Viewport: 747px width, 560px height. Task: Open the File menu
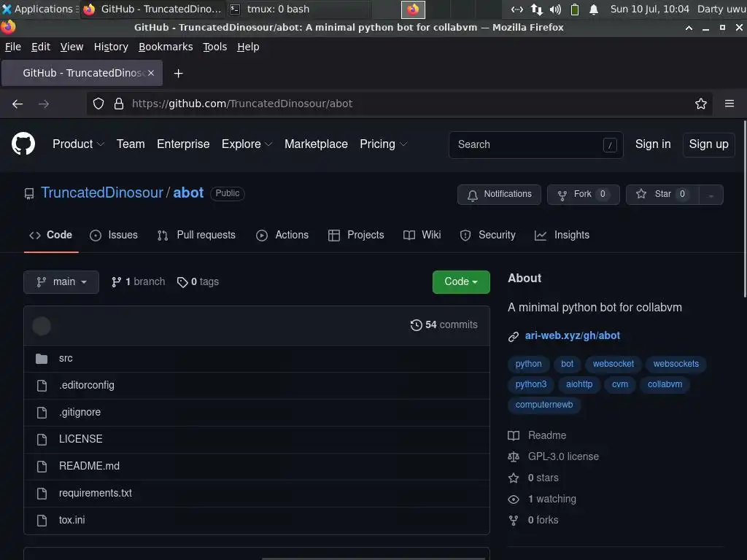[x=13, y=47]
